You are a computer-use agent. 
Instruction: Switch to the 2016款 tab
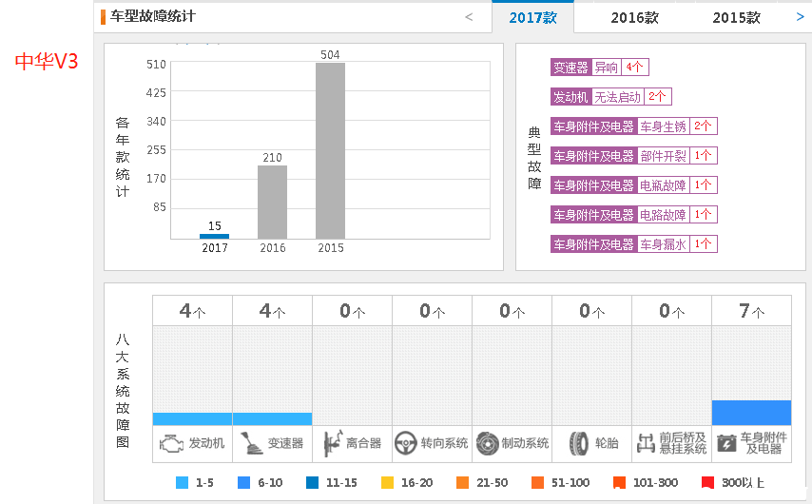634,17
